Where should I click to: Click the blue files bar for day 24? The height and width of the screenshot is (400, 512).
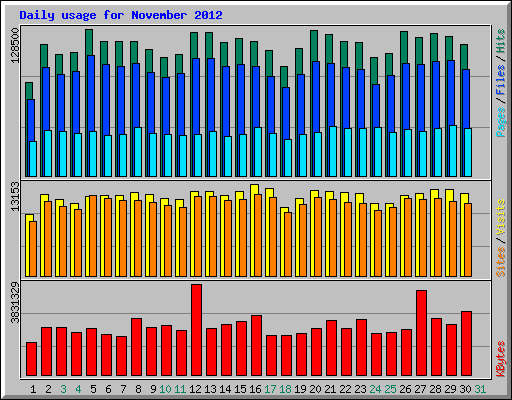tap(376, 106)
